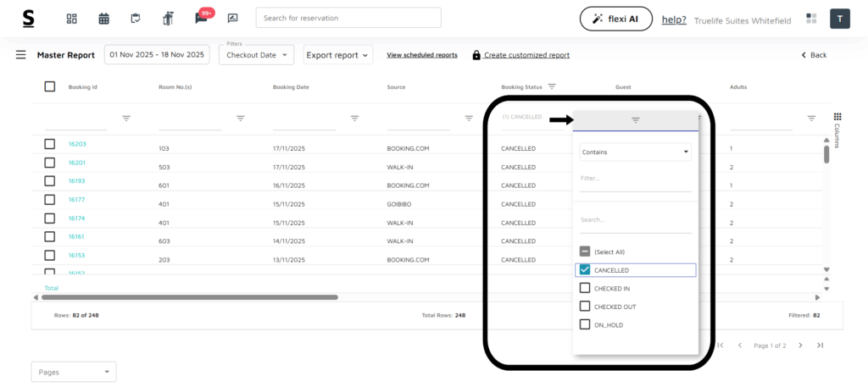Open the Checkout Date filters dropdown
The height and width of the screenshot is (387, 868).
[x=256, y=55]
